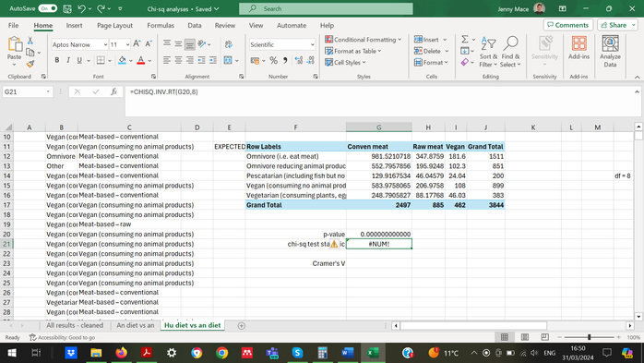The width and height of the screenshot is (644, 363).
Task: Click the Search box in title bar
Action: pos(326,8)
